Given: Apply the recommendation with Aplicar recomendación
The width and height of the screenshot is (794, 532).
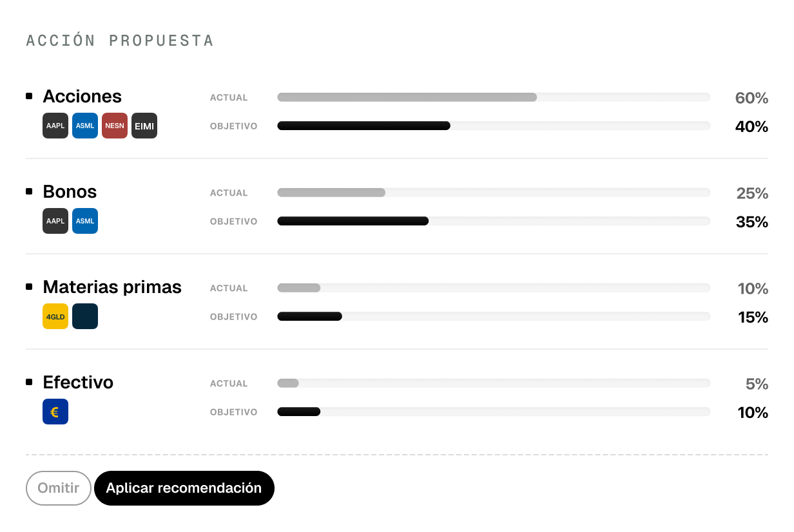Looking at the screenshot, I should coord(184,488).
